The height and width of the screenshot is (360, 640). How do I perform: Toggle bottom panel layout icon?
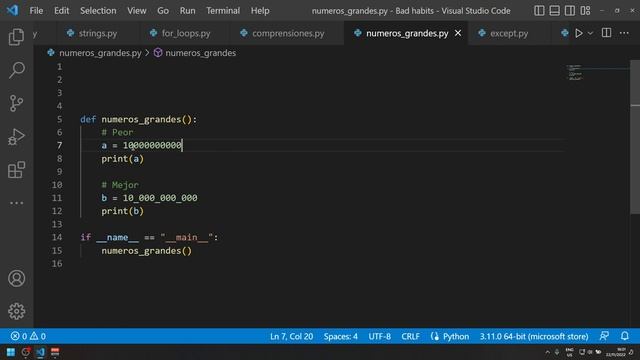[x=554, y=11]
